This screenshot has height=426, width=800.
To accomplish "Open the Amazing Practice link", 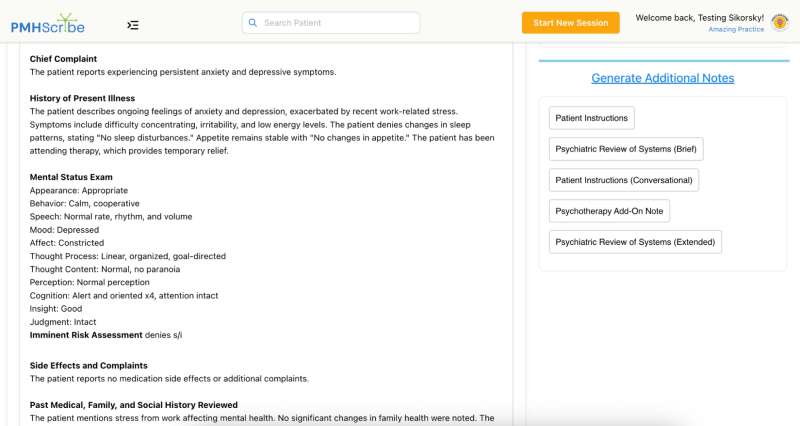I will [x=736, y=30].
